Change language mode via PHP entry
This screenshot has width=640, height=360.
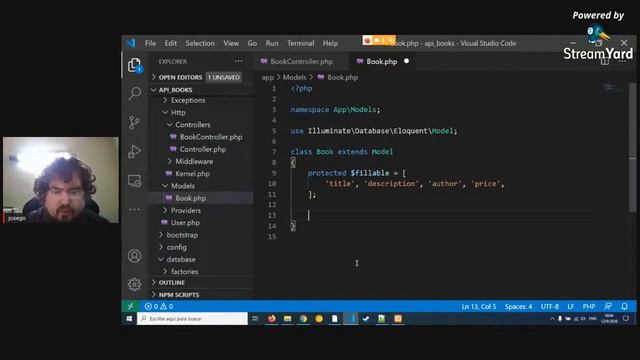589,307
